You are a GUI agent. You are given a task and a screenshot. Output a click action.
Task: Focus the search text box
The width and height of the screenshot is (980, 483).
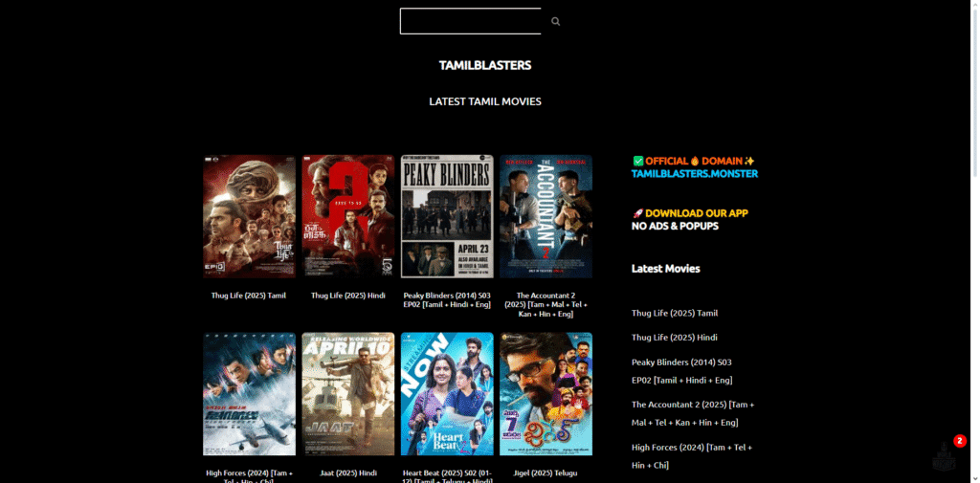pyautogui.click(x=471, y=21)
